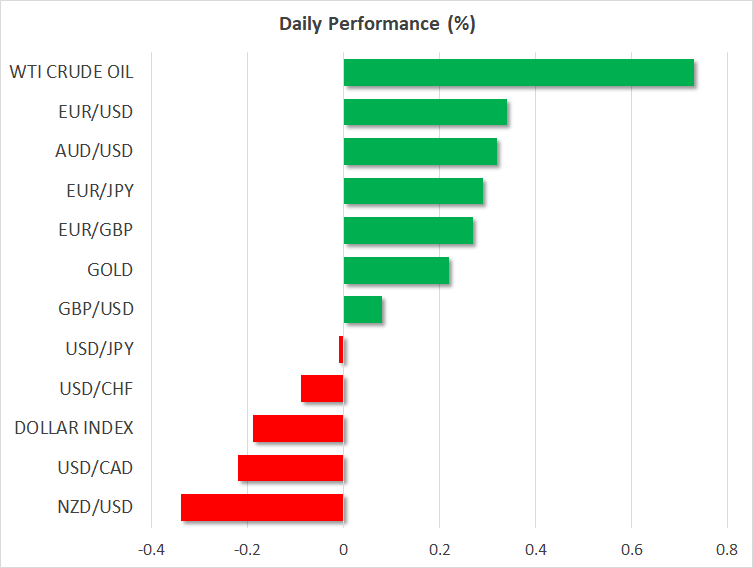Click the NZD/USD category label
This screenshot has height=568, width=753.
[x=93, y=507]
